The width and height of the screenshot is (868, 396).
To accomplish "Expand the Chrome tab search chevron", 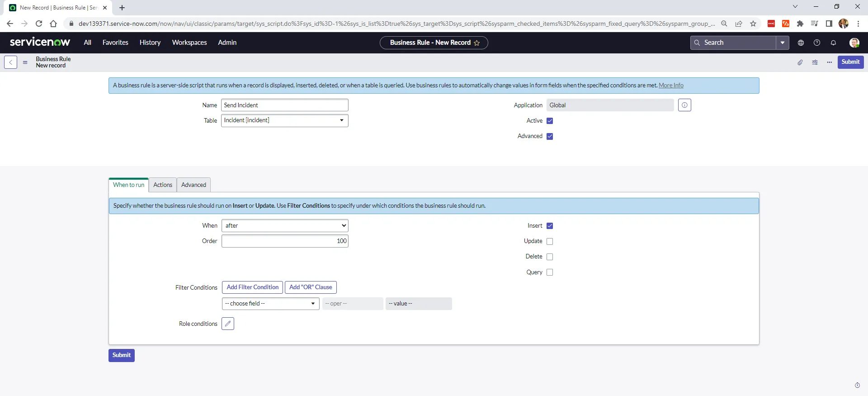I will pos(795,6).
